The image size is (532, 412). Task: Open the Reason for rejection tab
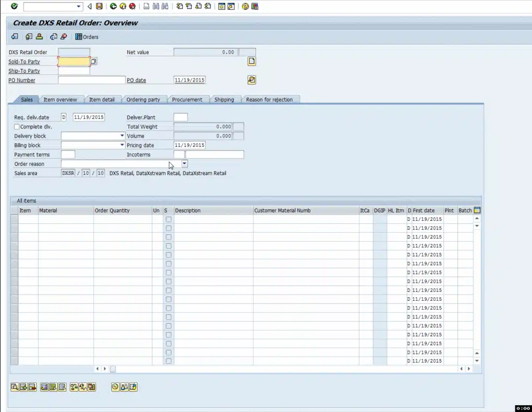(271, 99)
